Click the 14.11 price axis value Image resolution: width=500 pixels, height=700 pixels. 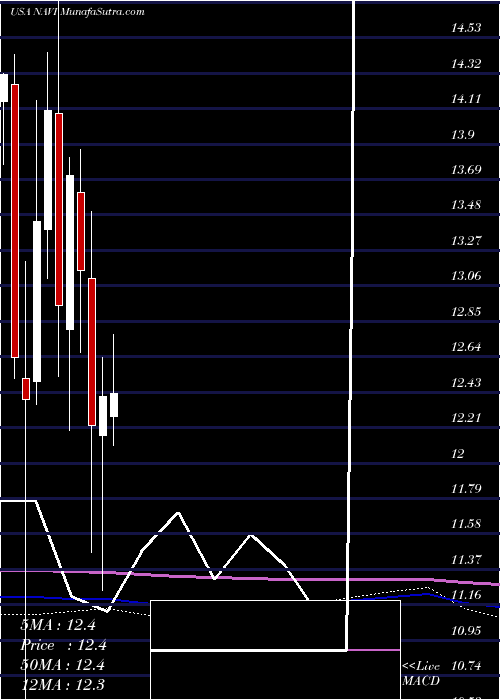pos(466,99)
